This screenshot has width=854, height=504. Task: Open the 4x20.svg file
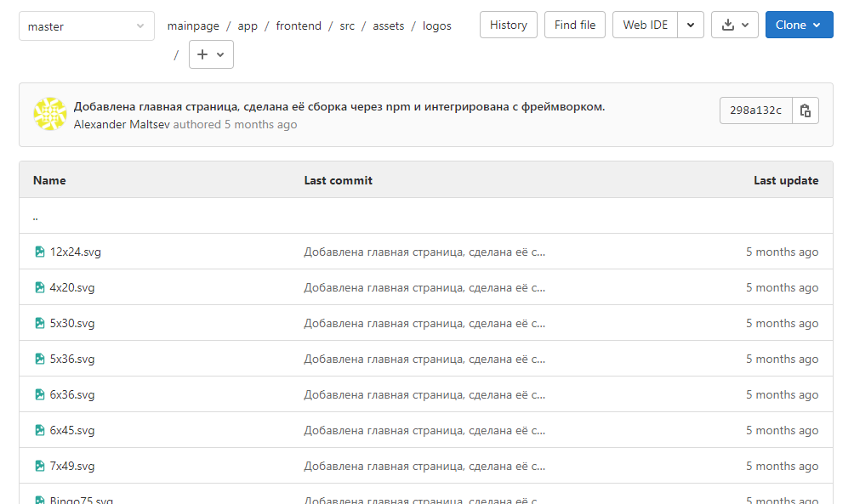coord(72,287)
